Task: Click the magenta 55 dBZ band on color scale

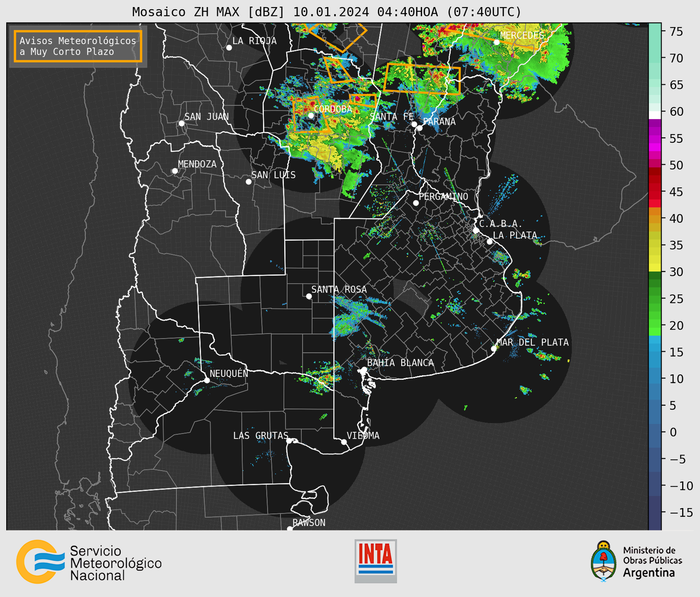Action: 655,138
